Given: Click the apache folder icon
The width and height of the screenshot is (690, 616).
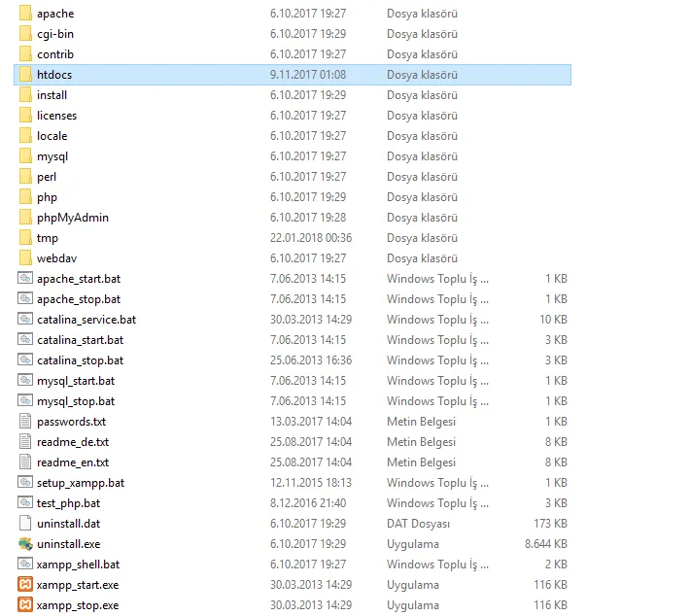Looking at the screenshot, I should tap(25, 14).
